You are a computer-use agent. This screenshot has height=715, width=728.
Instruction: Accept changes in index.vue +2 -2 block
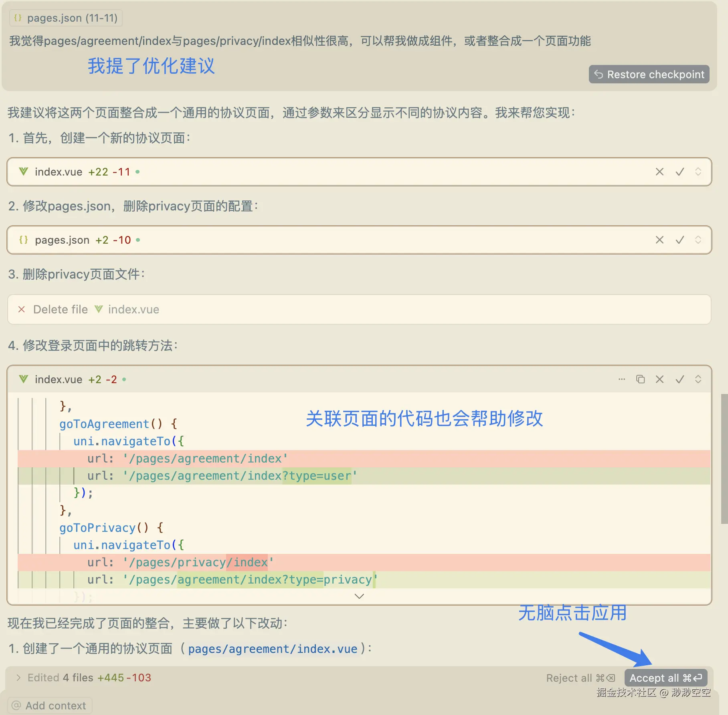pos(680,379)
